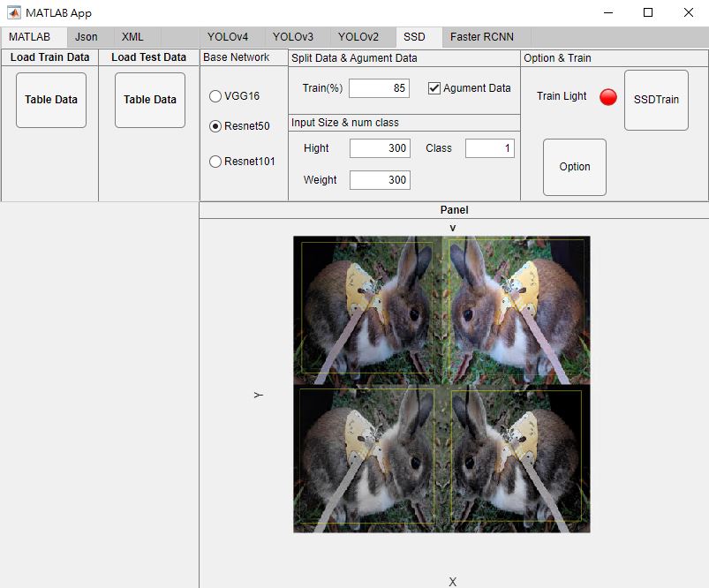Click Table Data under Load Train Data

pyautogui.click(x=51, y=100)
